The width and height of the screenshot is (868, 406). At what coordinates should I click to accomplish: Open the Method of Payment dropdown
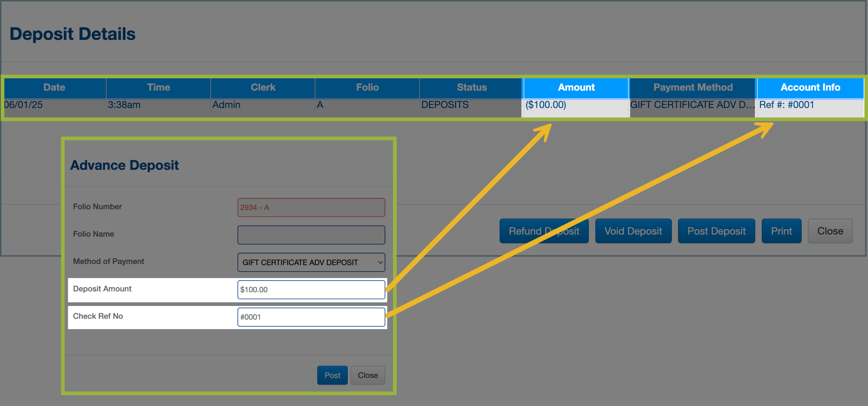[311, 262]
